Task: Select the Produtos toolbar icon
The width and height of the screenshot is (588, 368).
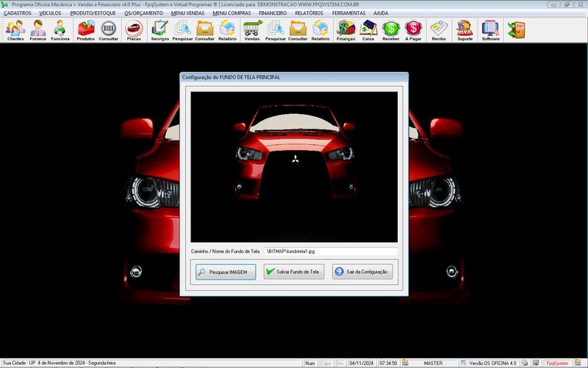Action: (86, 29)
